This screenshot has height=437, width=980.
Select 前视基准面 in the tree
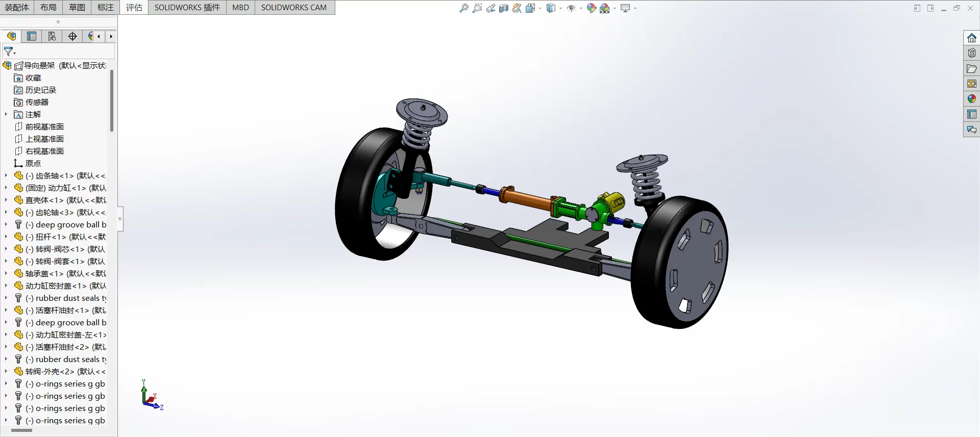click(x=44, y=126)
